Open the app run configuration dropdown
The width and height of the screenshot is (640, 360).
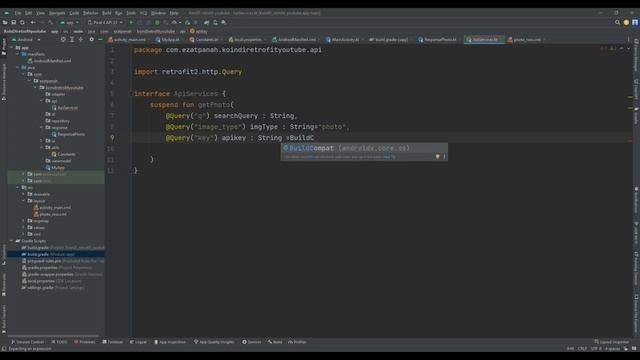(x=69, y=22)
